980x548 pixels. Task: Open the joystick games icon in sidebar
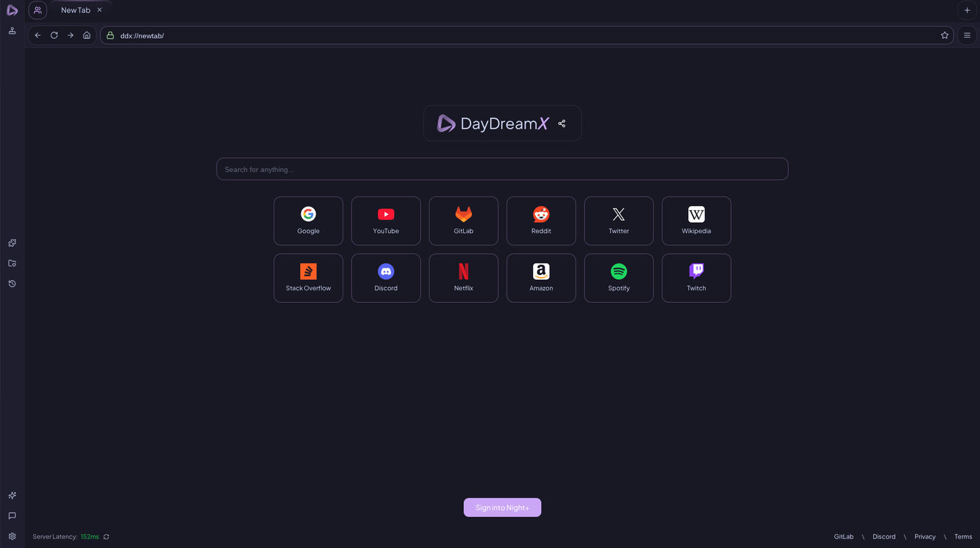12,31
